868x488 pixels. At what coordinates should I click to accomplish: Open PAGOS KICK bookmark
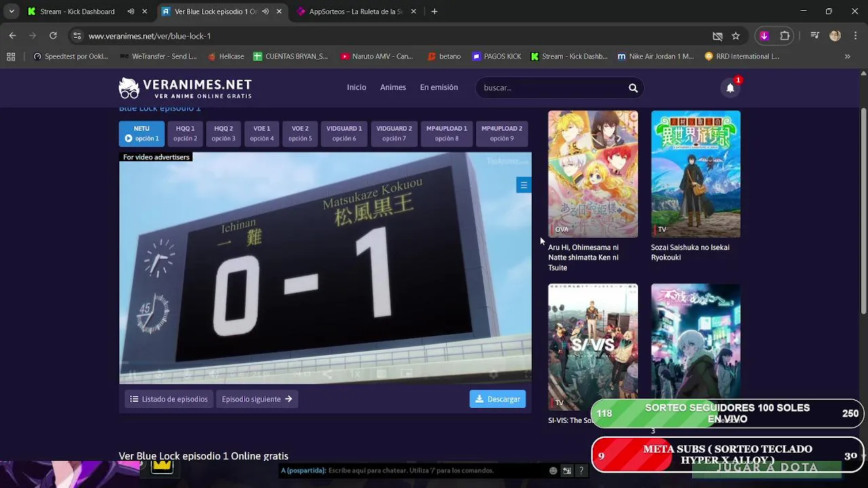click(x=497, y=56)
